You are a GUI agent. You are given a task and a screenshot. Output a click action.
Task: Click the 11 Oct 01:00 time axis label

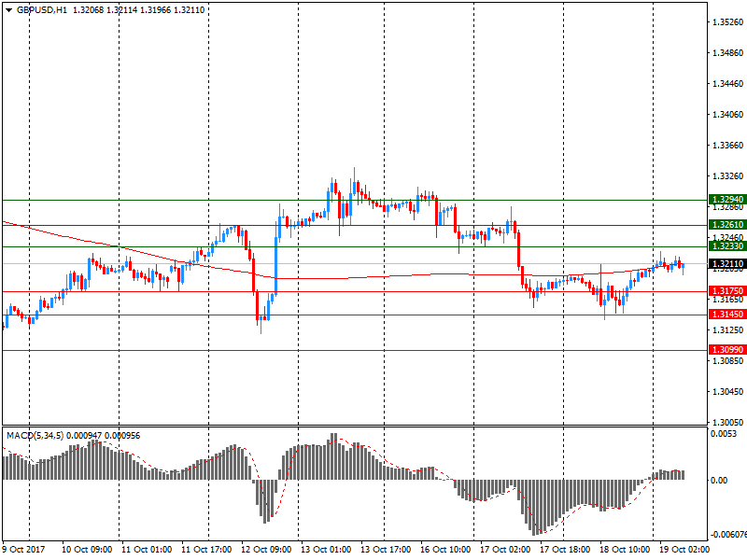click(x=147, y=550)
